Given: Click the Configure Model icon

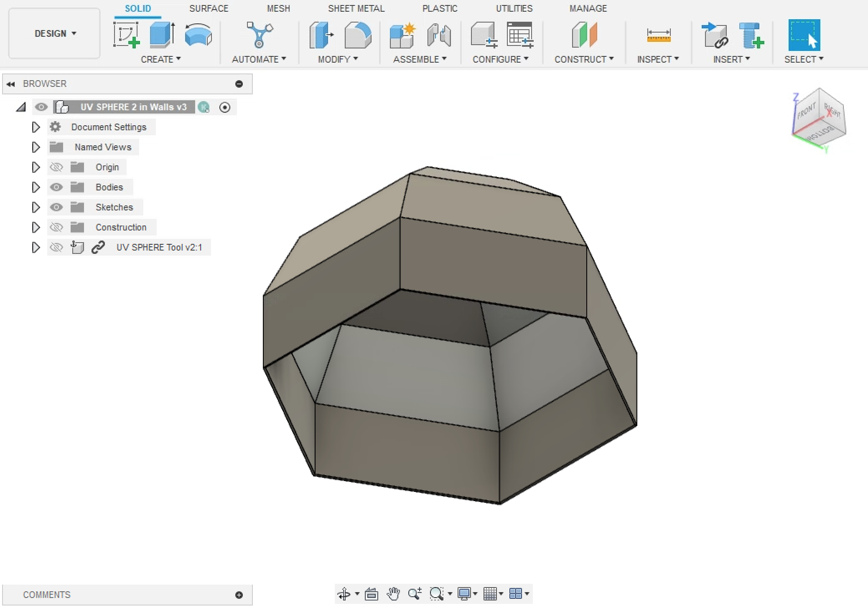Looking at the screenshot, I should pyautogui.click(x=484, y=35).
